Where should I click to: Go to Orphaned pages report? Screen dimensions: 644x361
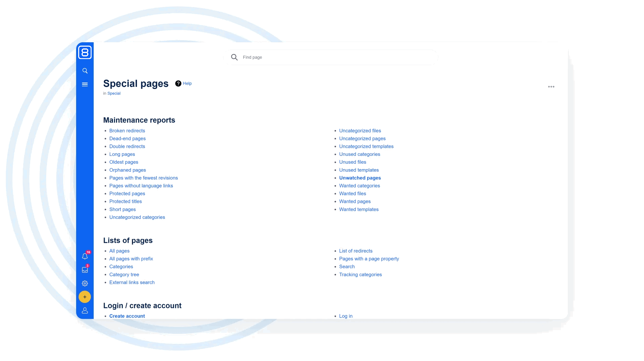[127, 170]
